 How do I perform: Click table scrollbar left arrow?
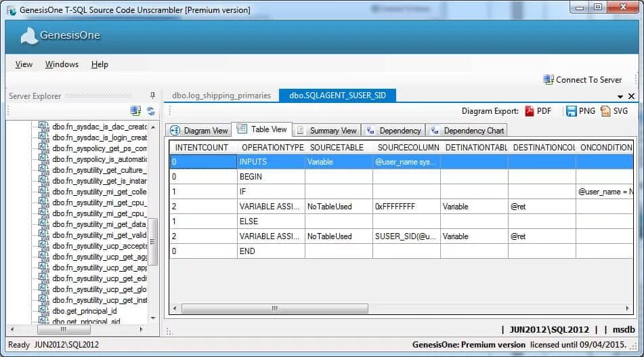point(175,308)
